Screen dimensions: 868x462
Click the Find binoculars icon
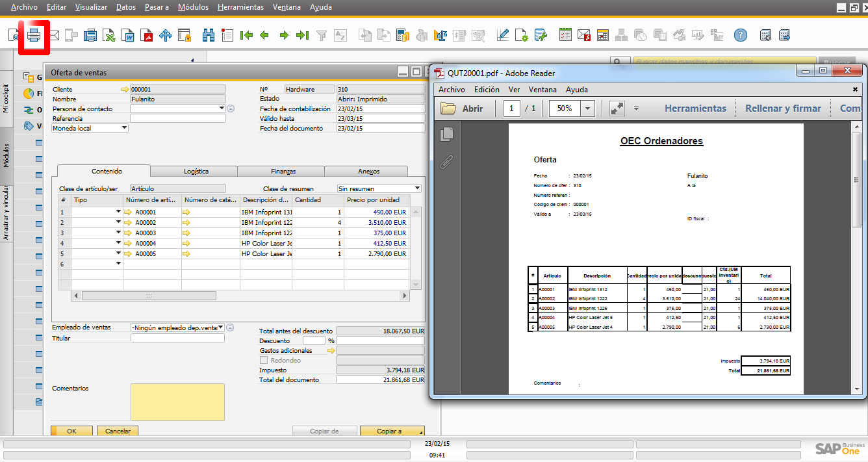tap(209, 35)
